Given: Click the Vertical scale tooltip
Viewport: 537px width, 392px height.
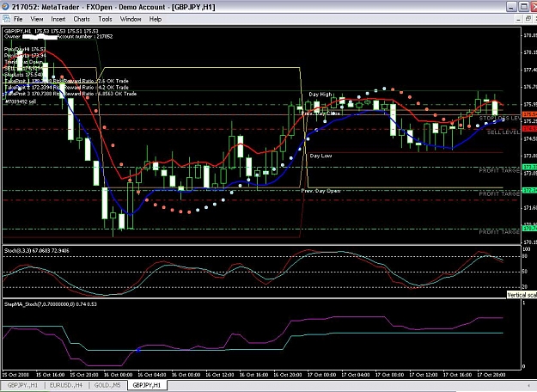Looking at the screenshot, I should coord(522,295).
